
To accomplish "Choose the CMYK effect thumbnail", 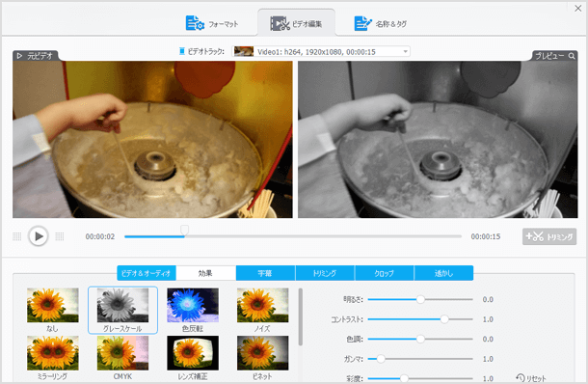I will coord(122,353).
